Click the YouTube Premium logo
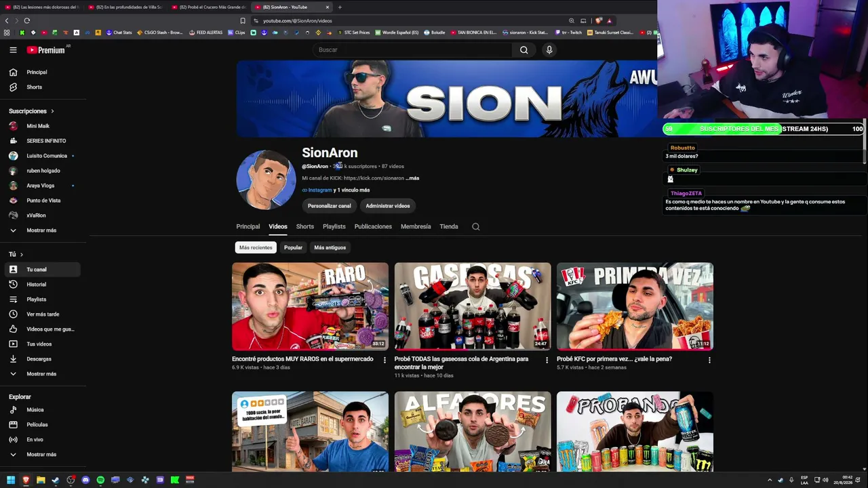Image resolution: width=868 pixels, height=488 pixels. tap(46, 50)
